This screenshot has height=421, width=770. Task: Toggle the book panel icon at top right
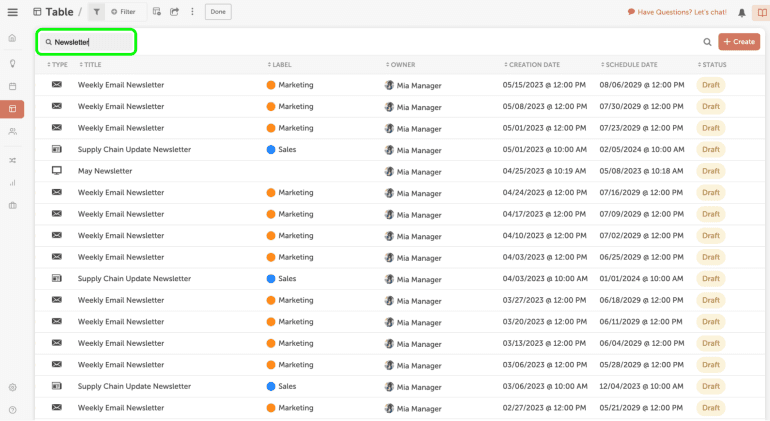(759, 12)
